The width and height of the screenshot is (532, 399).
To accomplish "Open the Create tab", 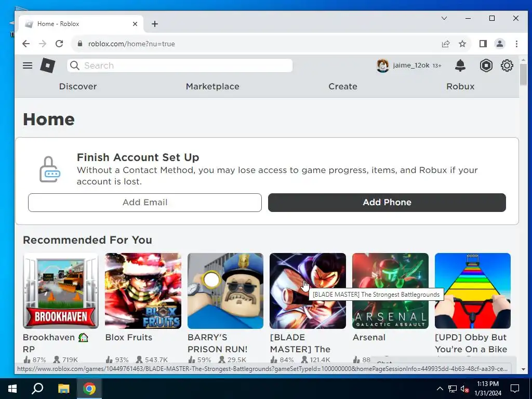I will pyautogui.click(x=343, y=87).
